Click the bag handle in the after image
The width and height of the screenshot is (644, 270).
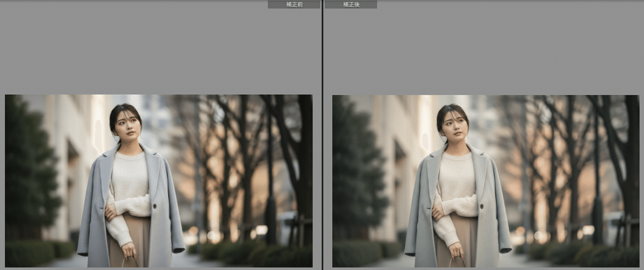457,261
